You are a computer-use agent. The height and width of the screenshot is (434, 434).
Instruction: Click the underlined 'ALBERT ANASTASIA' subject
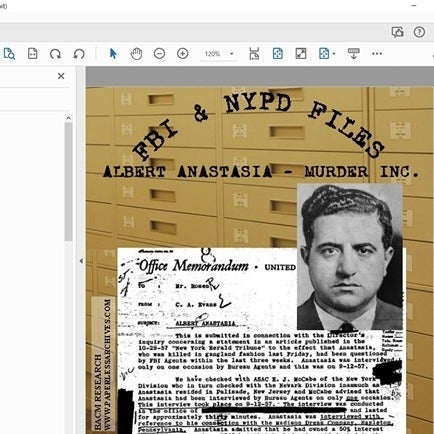(205, 323)
